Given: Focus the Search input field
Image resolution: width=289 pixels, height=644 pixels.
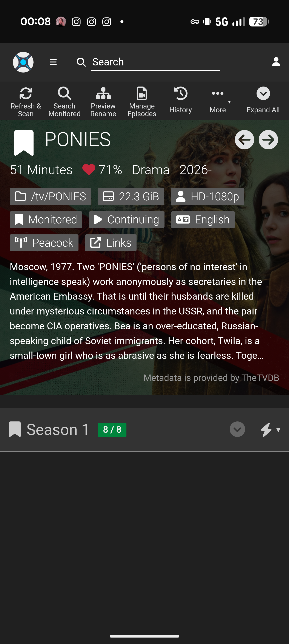Looking at the screenshot, I should [155, 62].
